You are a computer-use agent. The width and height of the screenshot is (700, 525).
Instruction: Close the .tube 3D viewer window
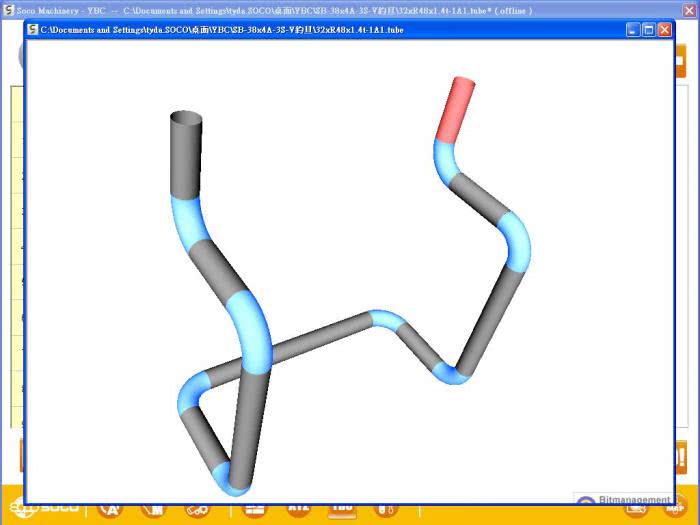pos(664,30)
